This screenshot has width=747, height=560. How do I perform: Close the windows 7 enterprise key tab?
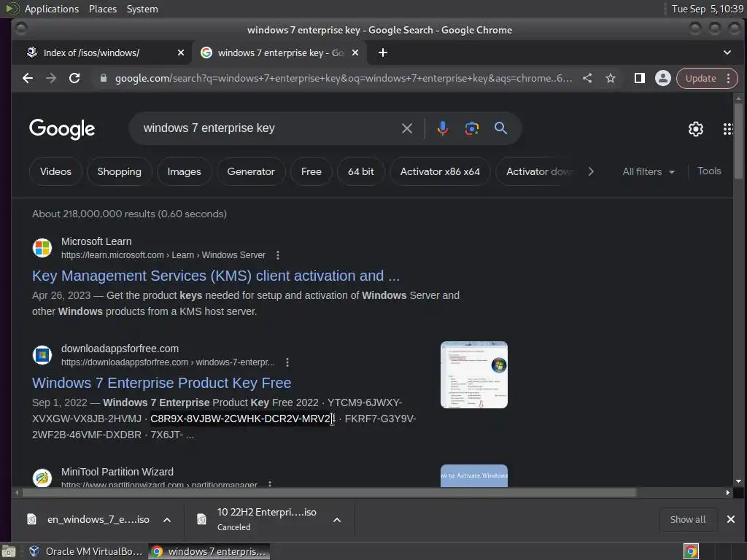tap(355, 52)
